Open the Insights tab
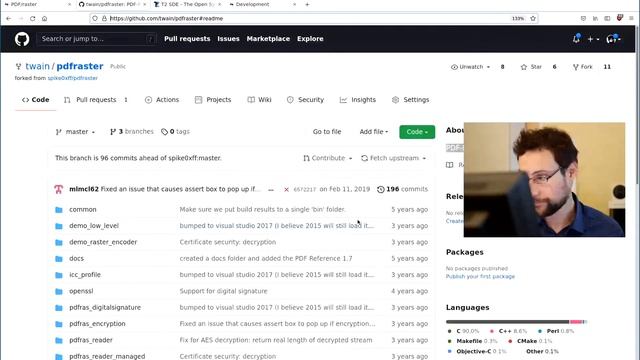640x360 pixels. tap(358, 100)
